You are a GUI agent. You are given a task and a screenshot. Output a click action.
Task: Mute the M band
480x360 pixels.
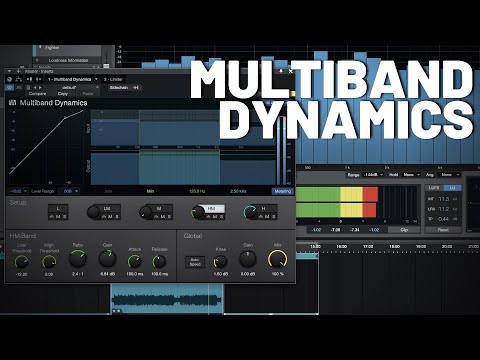[x=163, y=217]
